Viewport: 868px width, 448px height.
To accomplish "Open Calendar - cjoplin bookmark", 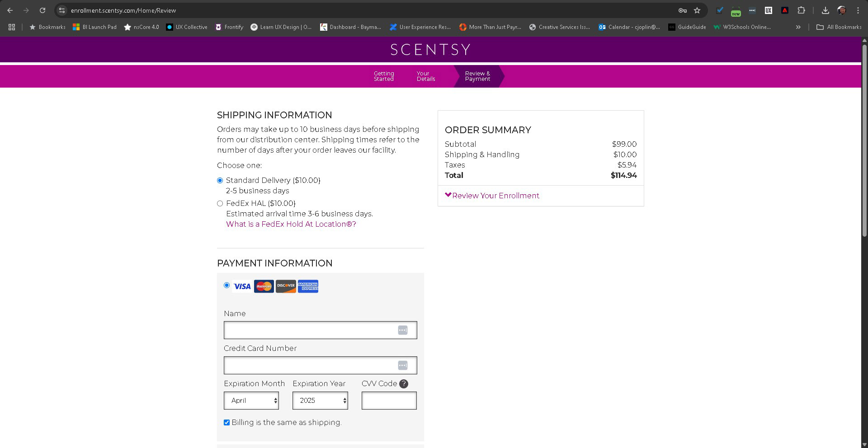I will pos(629,27).
